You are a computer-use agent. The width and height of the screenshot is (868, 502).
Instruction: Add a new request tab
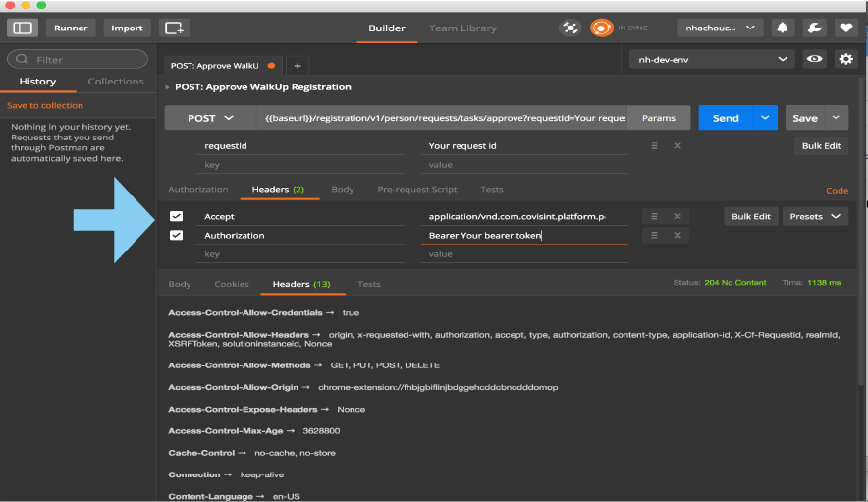tap(298, 66)
